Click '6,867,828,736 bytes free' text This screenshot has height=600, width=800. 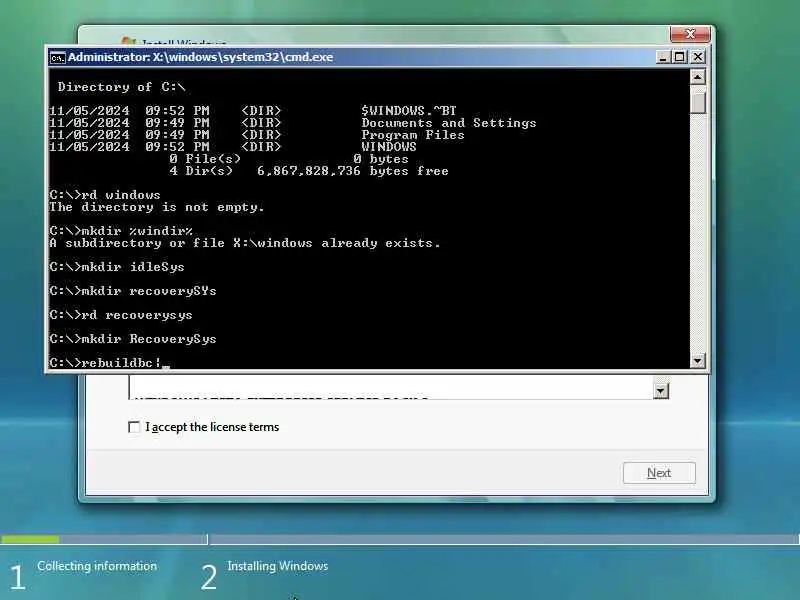coord(353,171)
